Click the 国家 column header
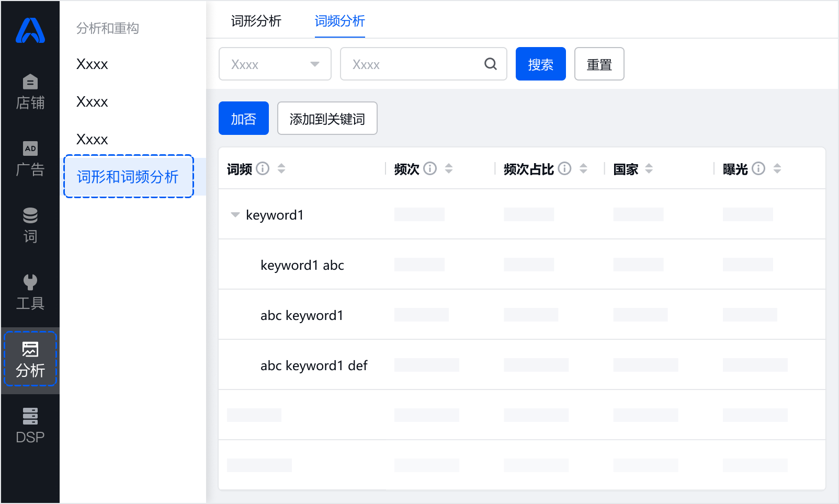 point(626,169)
